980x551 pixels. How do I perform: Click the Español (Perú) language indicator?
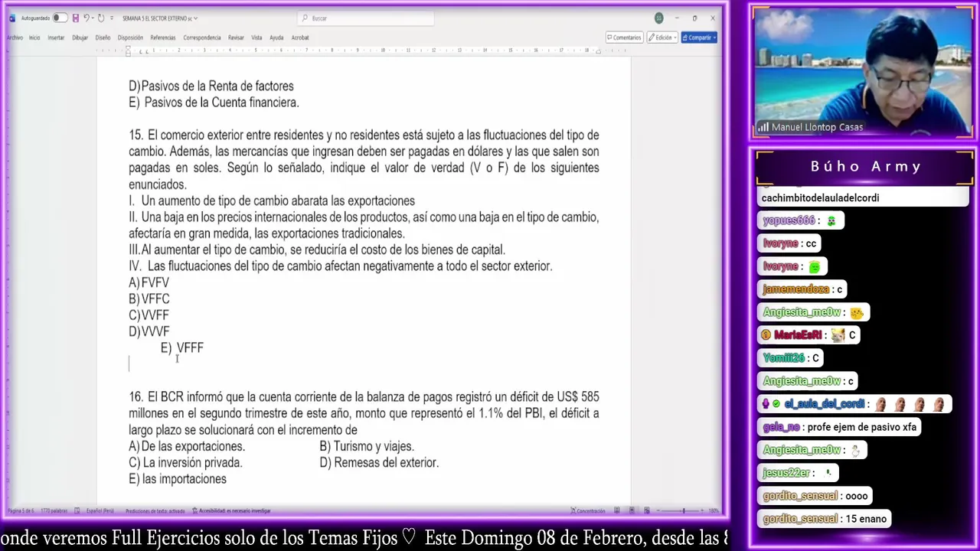click(100, 510)
